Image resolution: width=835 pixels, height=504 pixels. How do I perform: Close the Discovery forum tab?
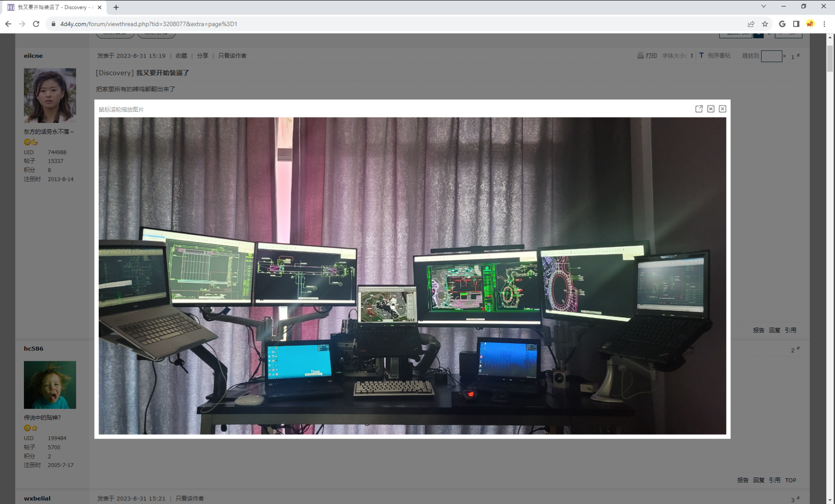click(x=100, y=7)
